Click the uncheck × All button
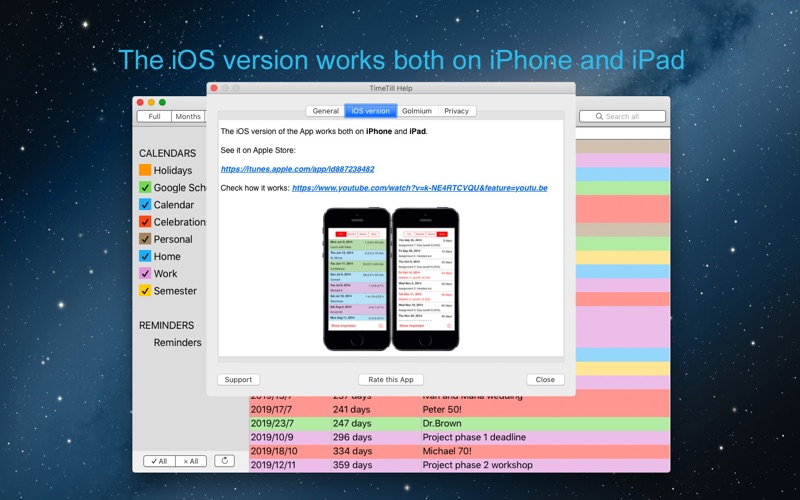Viewport: 800px width, 500px height. (191, 461)
